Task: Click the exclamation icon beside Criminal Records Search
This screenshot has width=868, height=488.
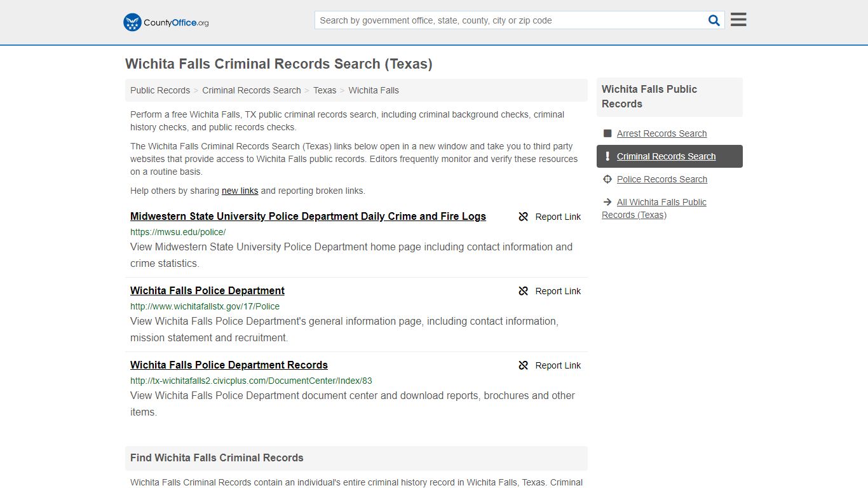Action: point(607,156)
